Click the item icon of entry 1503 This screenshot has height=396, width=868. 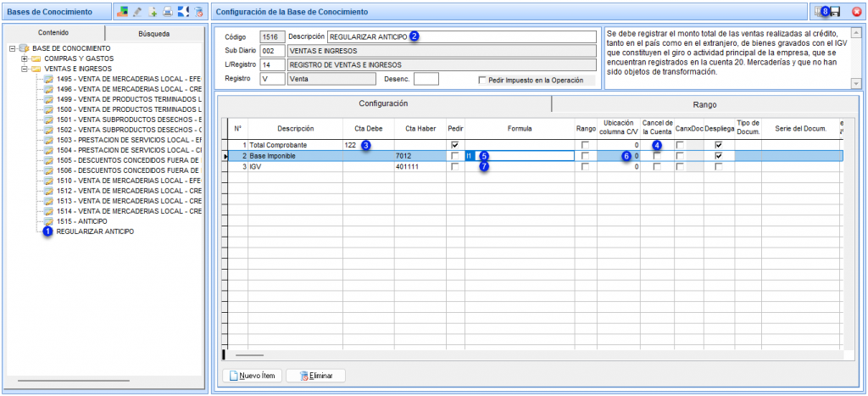pos(48,140)
